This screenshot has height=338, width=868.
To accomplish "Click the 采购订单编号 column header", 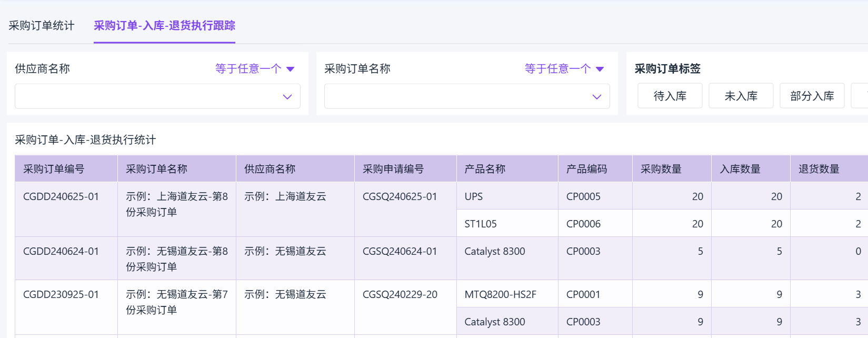I will 54,169.
